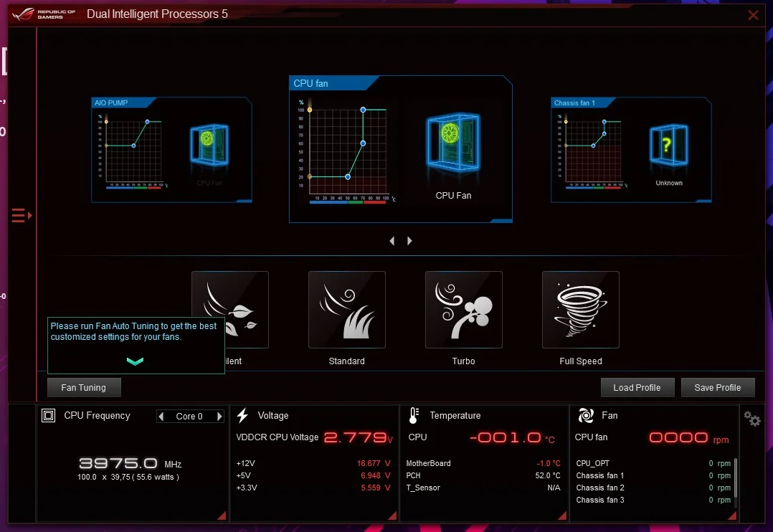
Task: Click the Fan panel spinning fan icon
Action: [x=586, y=416]
